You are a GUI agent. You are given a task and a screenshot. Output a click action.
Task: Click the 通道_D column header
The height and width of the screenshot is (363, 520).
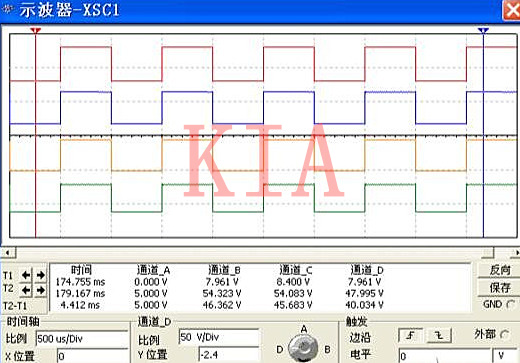coord(367,270)
